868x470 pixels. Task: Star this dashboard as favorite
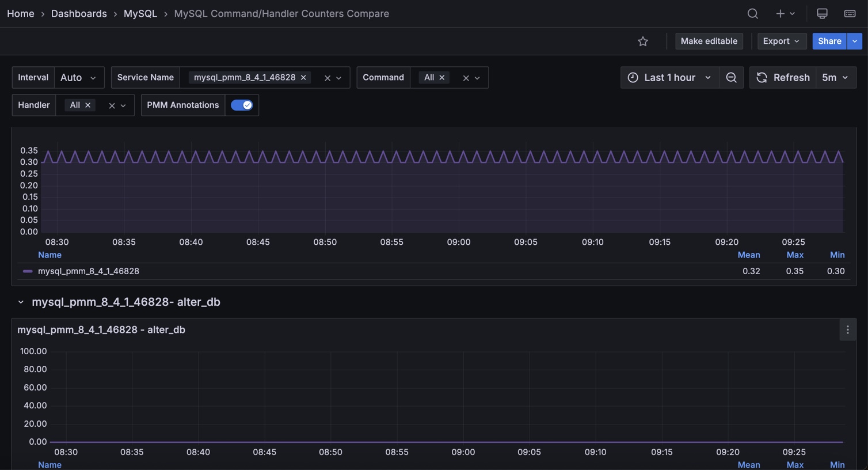[x=643, y=41]
